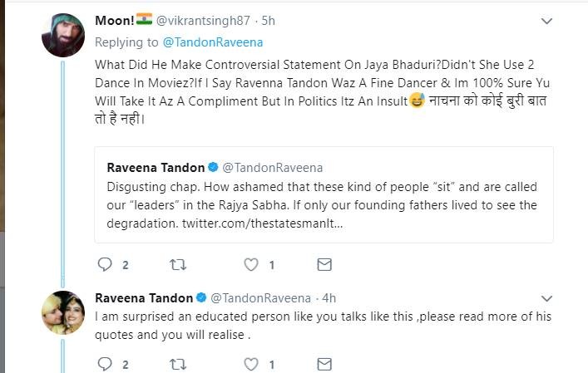
Task: Open more options on Moon!'s tweet
Action: pyautogui.click(x=546, y=20)
